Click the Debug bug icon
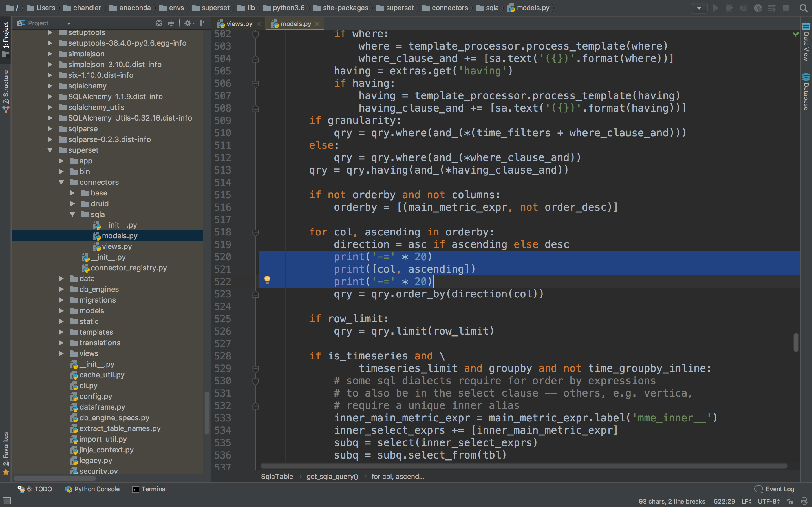 pos(729,8)
